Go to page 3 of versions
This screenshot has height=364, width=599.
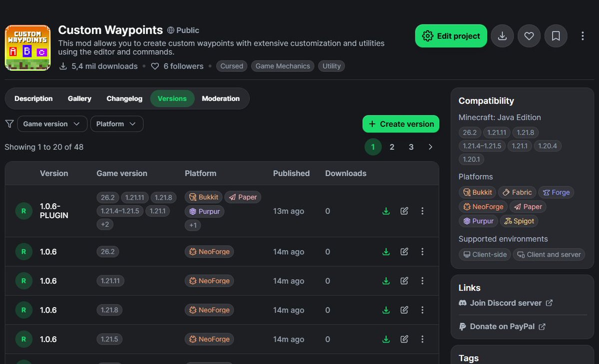click(411, 147)
